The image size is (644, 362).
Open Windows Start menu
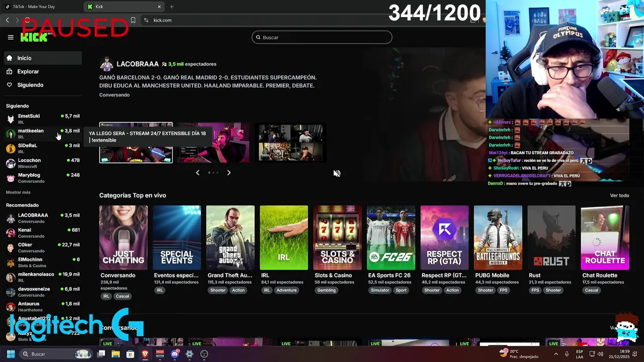click(11, 354)
